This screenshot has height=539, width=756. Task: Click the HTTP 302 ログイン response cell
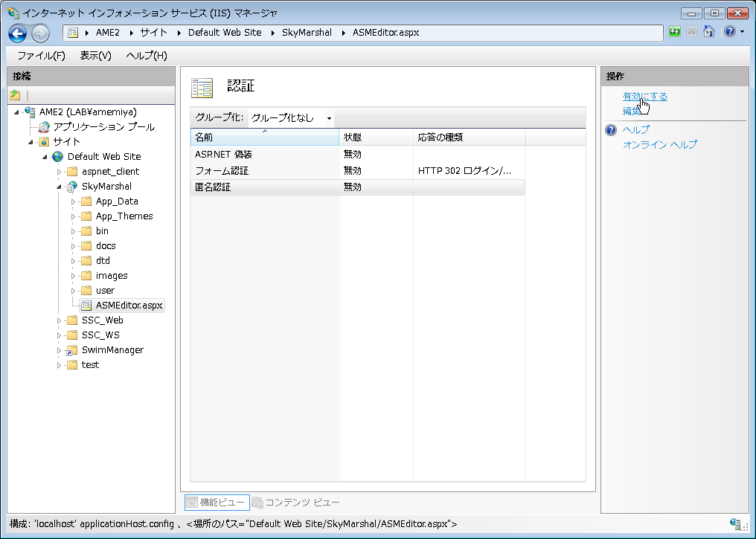464,171
